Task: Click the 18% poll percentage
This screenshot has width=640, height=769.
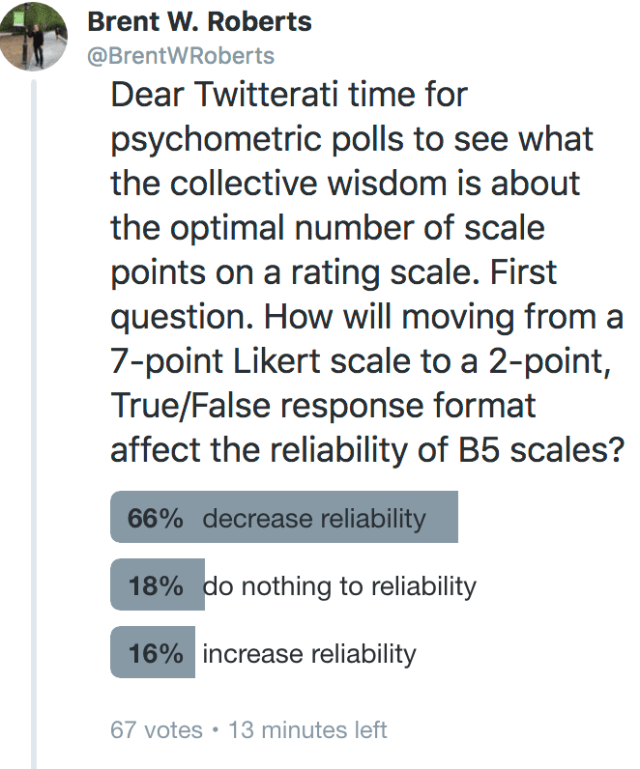Action: pyautogui.click(x=155, y=586)
